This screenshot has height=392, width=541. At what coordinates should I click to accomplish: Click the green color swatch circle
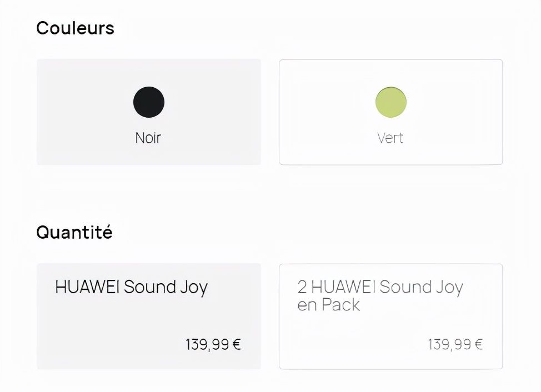pos(391,102)
